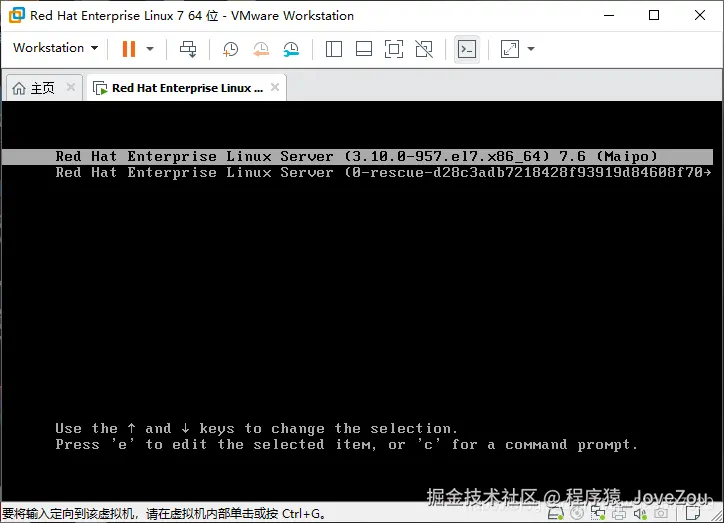Screen dimensions: 724x523
Task: Click the 'Use the ↑ and ↓ keys' hint line
Action: 256,428
